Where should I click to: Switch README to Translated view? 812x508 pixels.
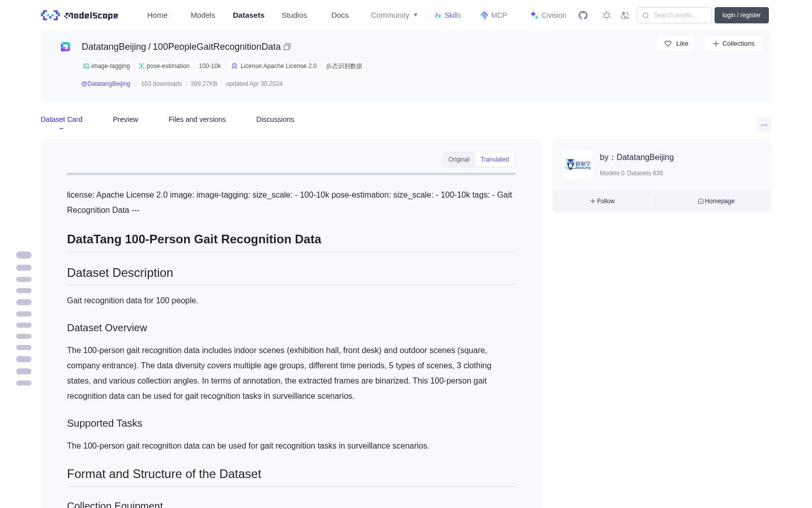495,160
